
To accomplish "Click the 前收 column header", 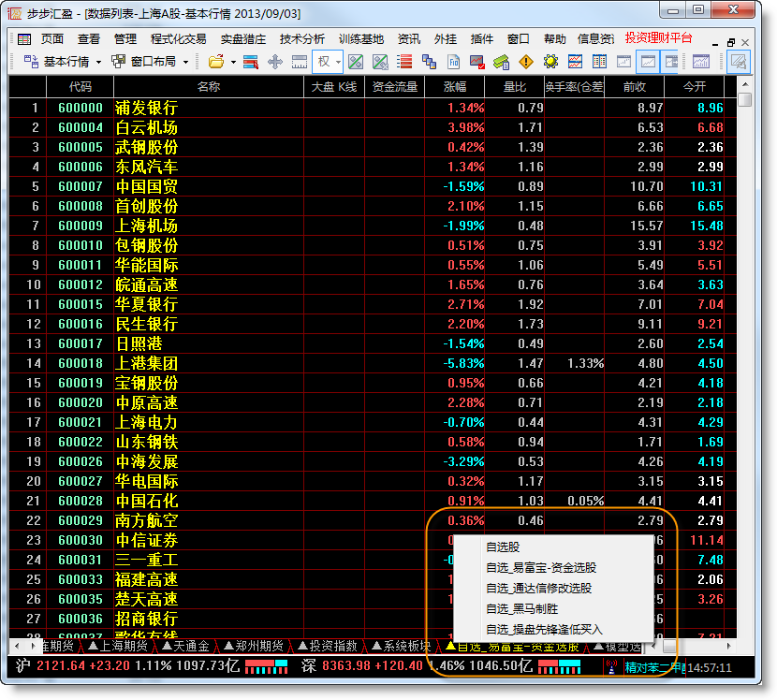I will (x=635, y=87).
